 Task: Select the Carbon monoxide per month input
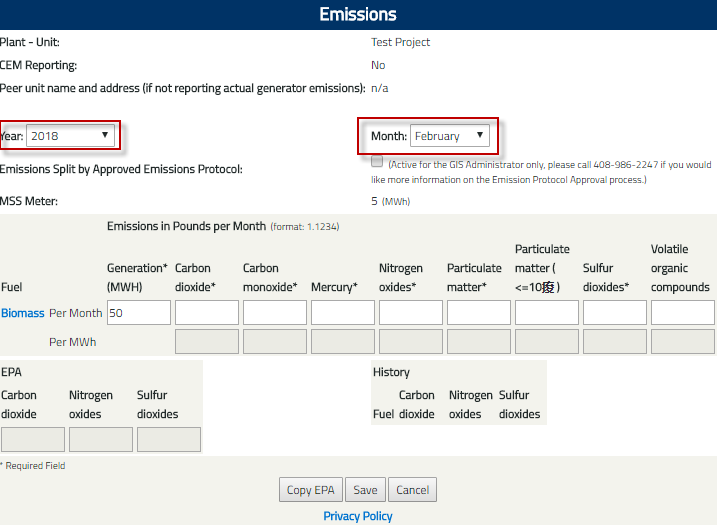(x=274, y=313)
